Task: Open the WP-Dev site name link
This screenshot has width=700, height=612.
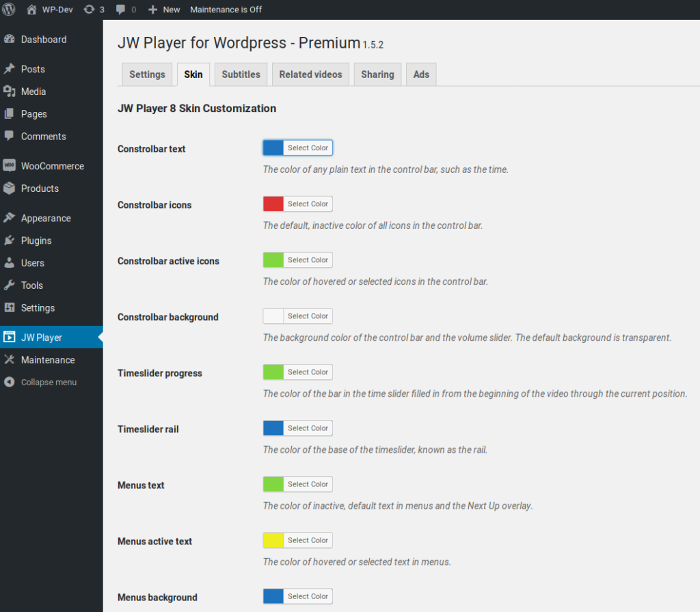Action: pyautogui.click(x=57, y=10)
